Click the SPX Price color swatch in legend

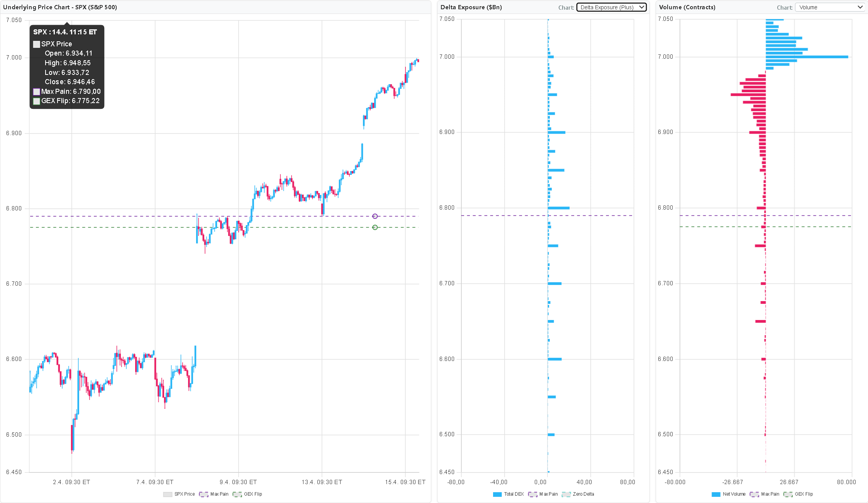168,495
